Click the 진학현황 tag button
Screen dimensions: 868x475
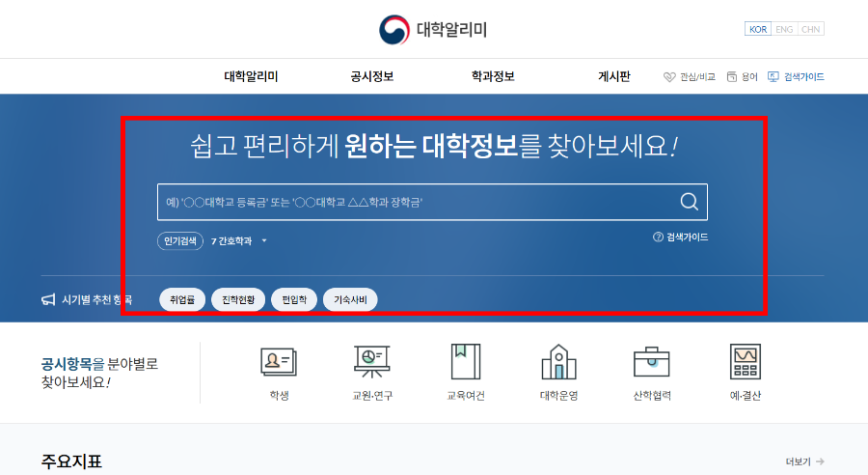238,300
